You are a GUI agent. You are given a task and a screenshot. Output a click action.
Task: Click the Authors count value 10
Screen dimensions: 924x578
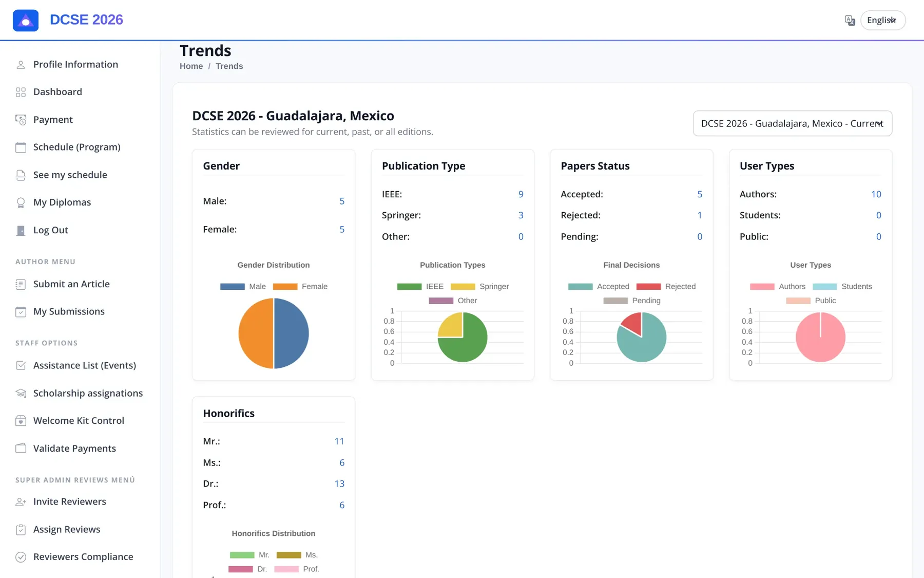(x=876, y=195)
